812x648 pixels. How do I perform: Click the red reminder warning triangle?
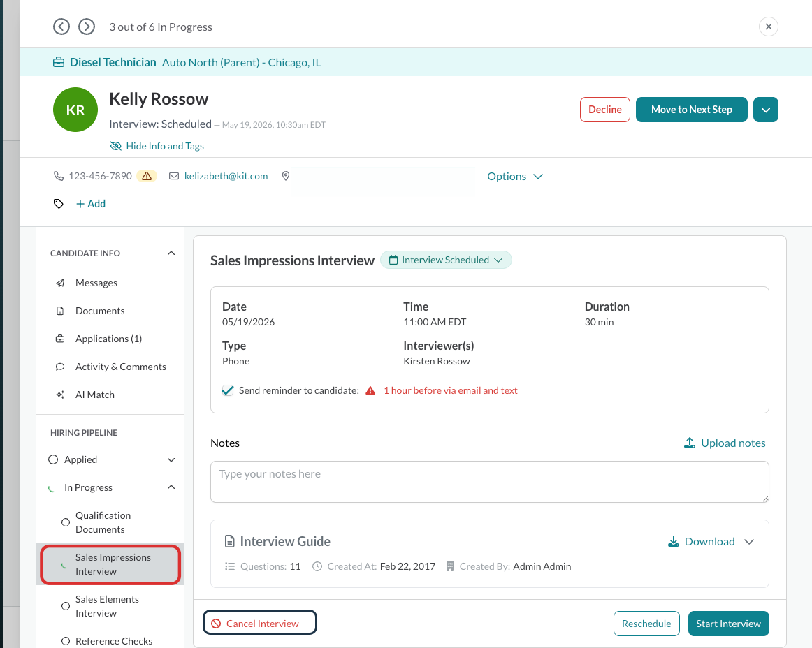(x=370, y=391)
